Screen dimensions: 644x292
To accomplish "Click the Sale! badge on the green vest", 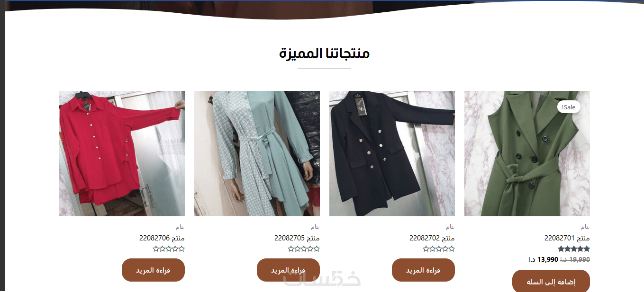I will click(x=569, y=107).
